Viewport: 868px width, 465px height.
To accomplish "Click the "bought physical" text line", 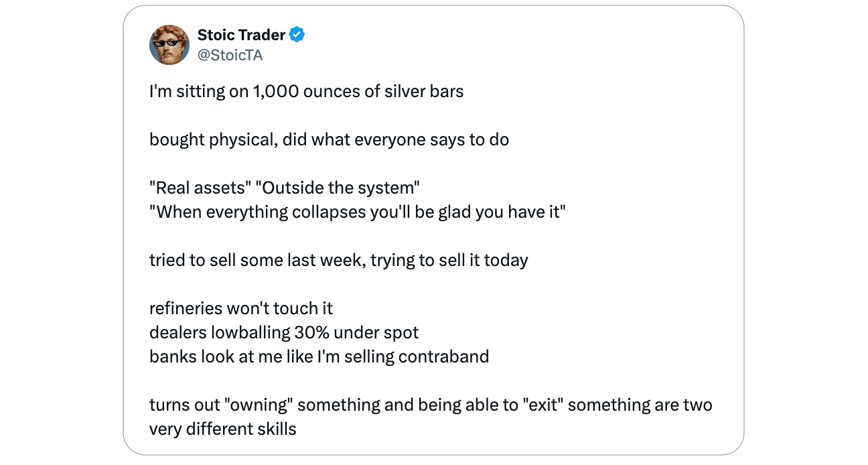I will (x=329, y=139).
